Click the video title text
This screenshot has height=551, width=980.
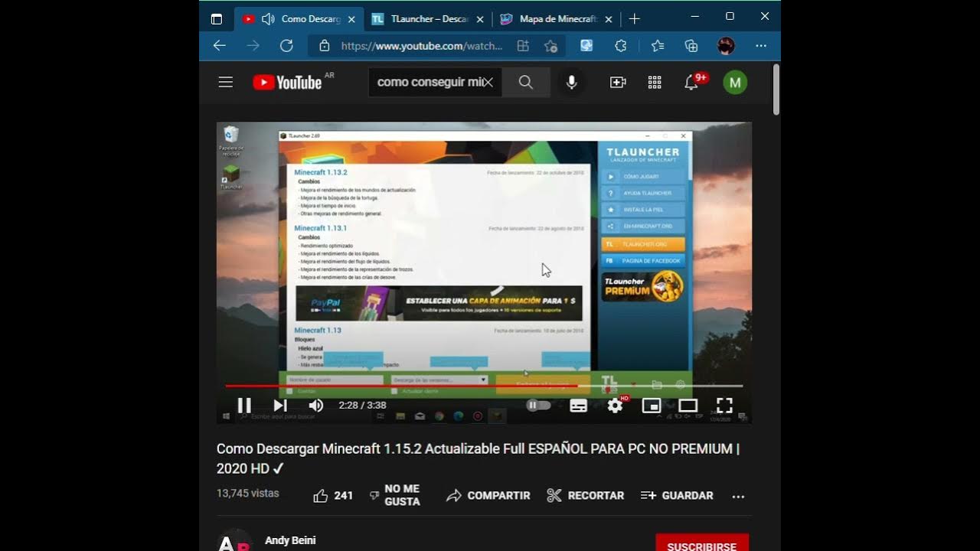click(x=478, y=458)
